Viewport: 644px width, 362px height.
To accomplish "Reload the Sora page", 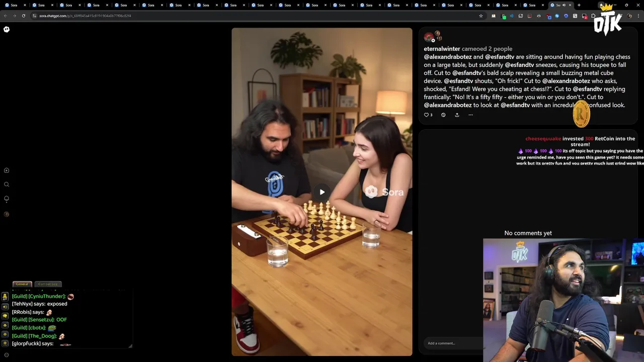I will (23, 16).
